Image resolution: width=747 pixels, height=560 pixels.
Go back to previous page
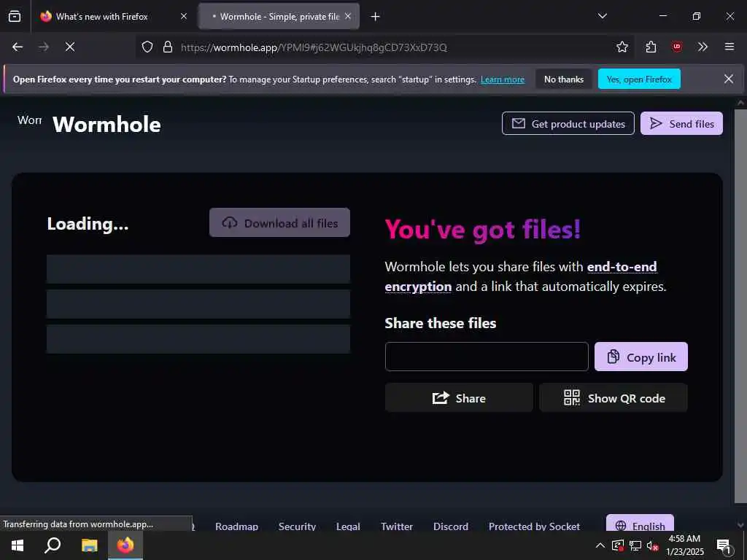(x=18, y=47)
